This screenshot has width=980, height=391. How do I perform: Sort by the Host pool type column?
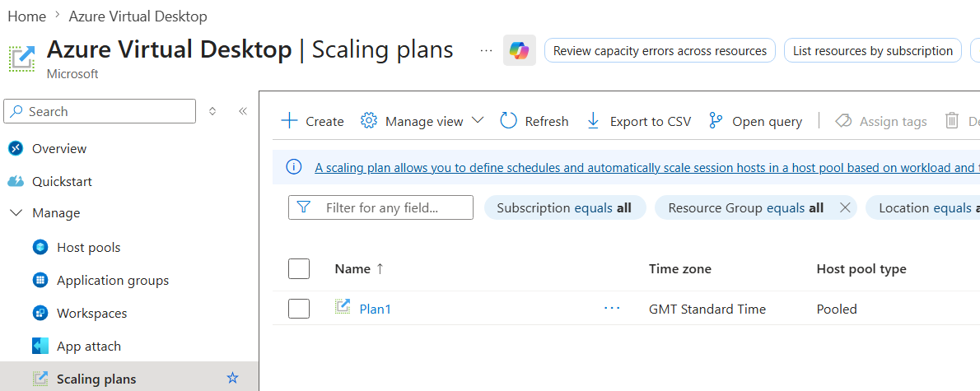pos(861,268)
